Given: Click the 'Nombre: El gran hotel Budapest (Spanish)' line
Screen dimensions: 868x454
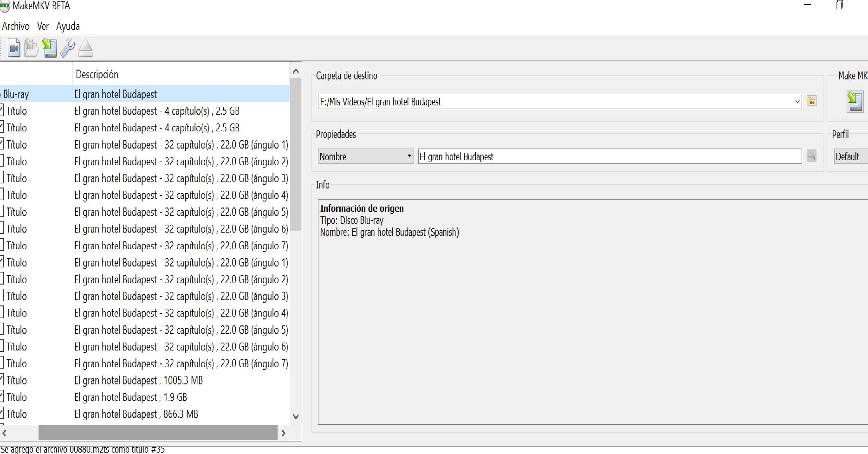Looking at the screenshot, I should (x=389, y=232).
